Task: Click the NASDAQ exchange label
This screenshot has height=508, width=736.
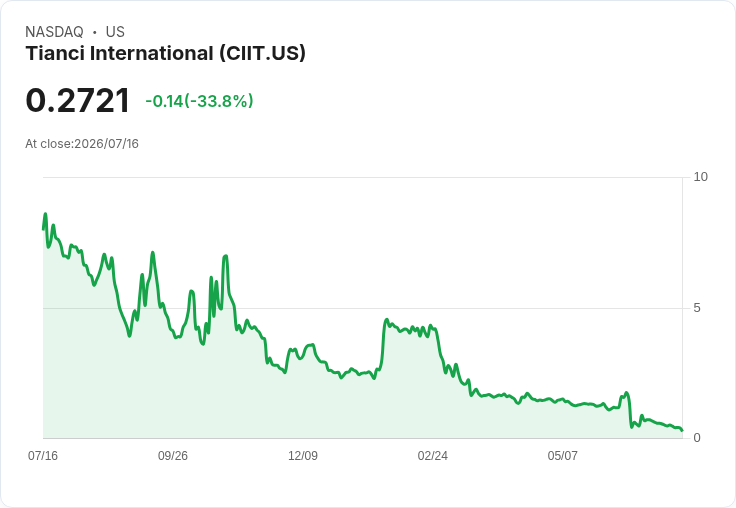Action: [54, 32]
